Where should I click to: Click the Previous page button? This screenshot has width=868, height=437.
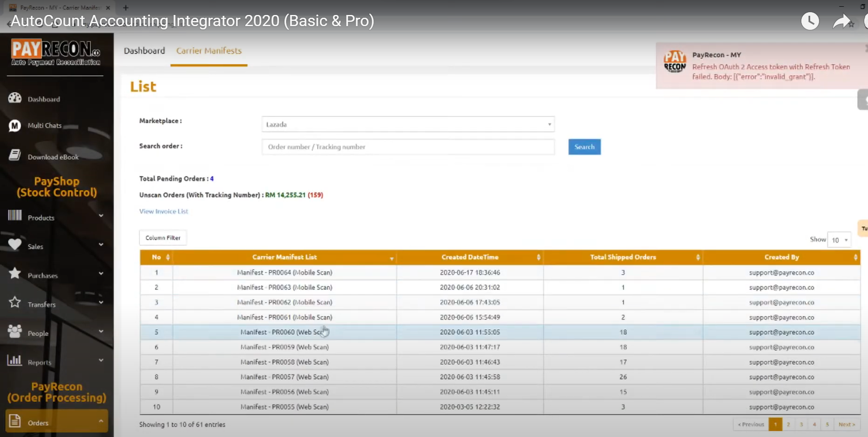click(x=751, y=424)
